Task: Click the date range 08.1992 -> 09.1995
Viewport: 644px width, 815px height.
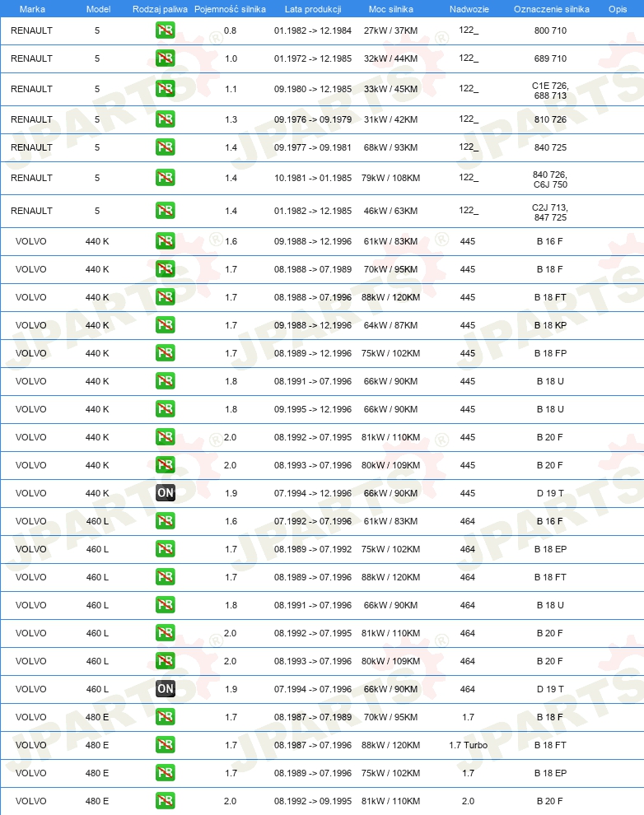Action: coord(313,802)
